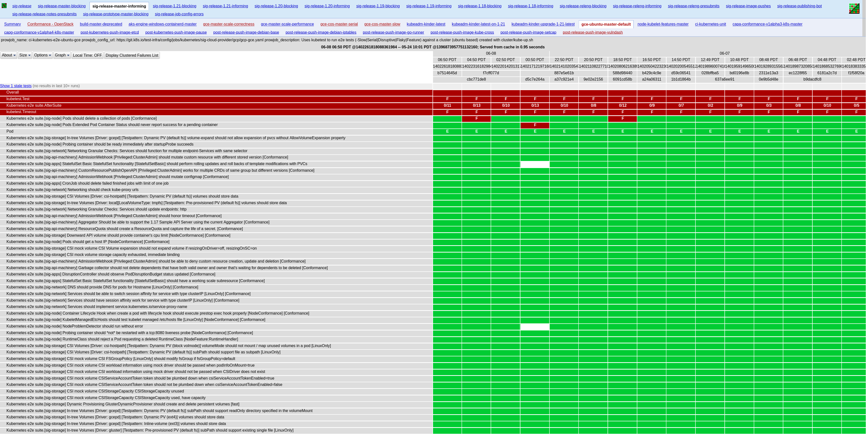Open the About dropdown
The width and height of the screenshot is (868, 435).
tap(9, 55)
